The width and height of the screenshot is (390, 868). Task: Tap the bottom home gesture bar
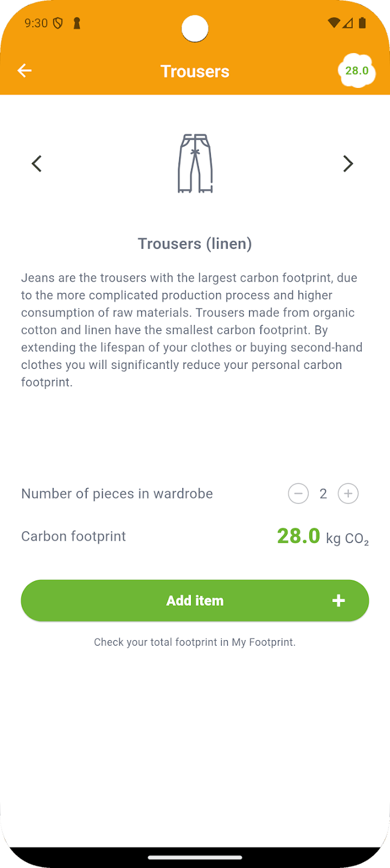tap(195, 857)
